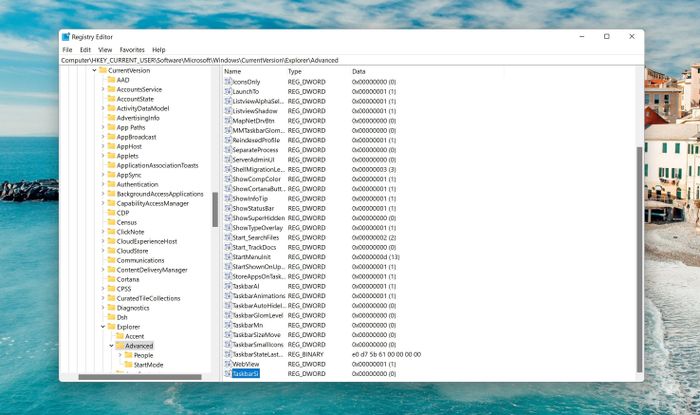Viewport: 700px width, 415px height.
Task: Select the ShowCortanaButt value name
Action: (x=258, y=189)
